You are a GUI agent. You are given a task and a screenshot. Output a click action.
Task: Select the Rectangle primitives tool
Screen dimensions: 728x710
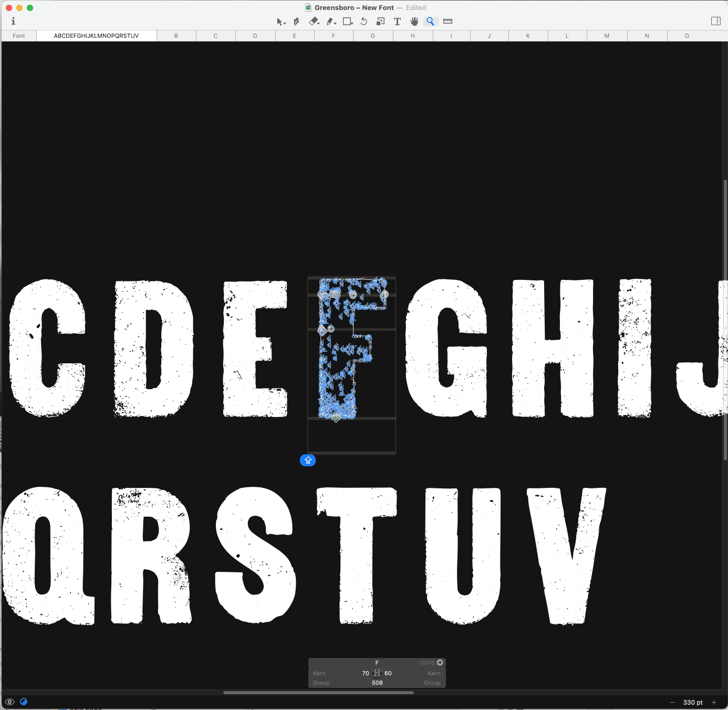tap(347, 22)
